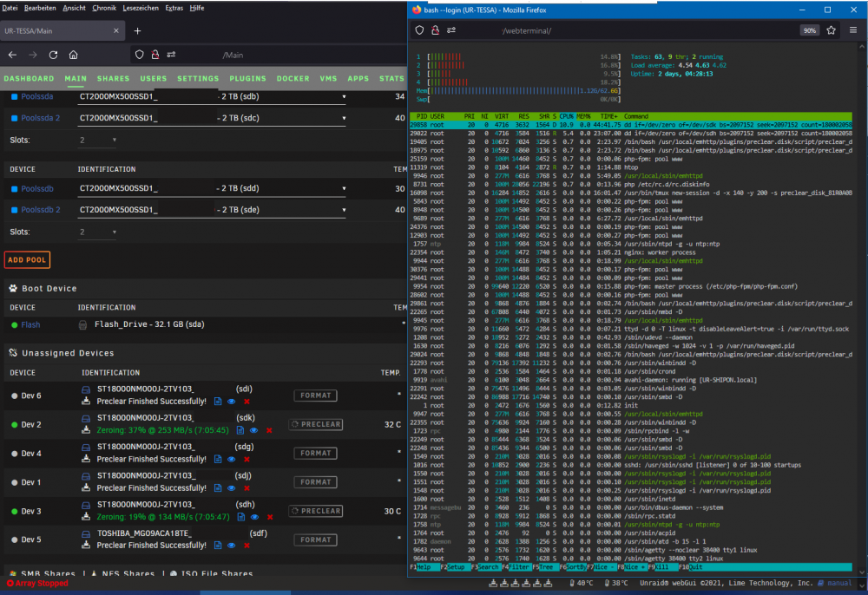Open the Lesezeichen menu
The height and width of the screenshot is (595, 868).
tap(141, 8)
